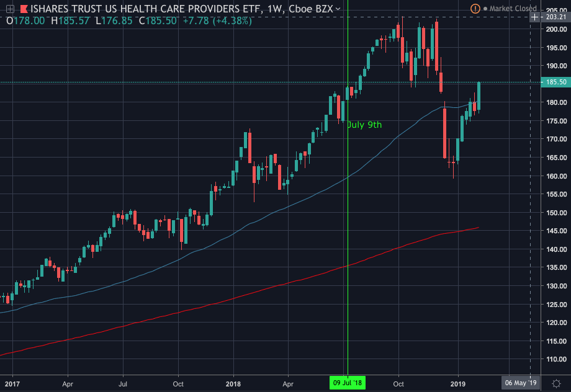The image size is (571, 392).
Task: Click the 2017 time axis label
Action: [12, 384]
